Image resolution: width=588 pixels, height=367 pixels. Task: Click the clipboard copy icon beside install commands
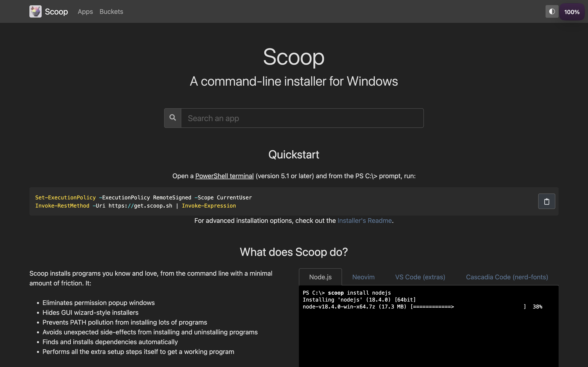tap(547, 201)
